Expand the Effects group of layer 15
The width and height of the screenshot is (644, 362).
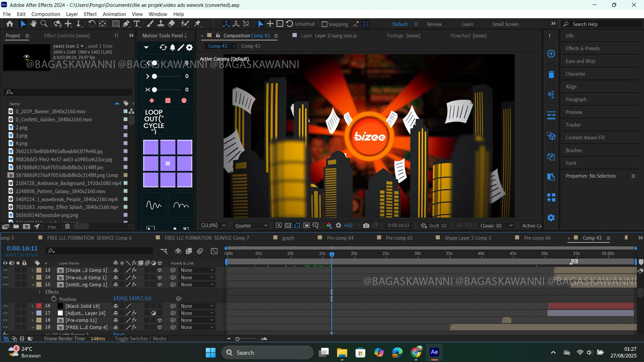40,292
